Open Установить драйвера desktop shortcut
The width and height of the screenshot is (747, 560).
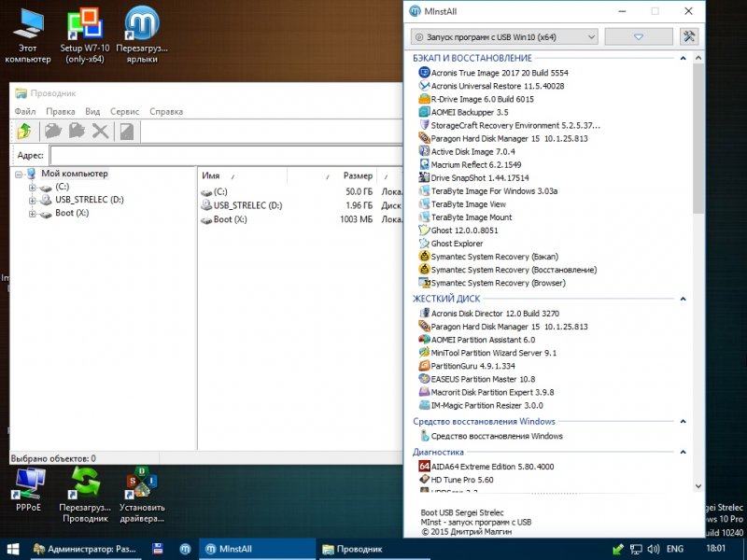[142, 495]
